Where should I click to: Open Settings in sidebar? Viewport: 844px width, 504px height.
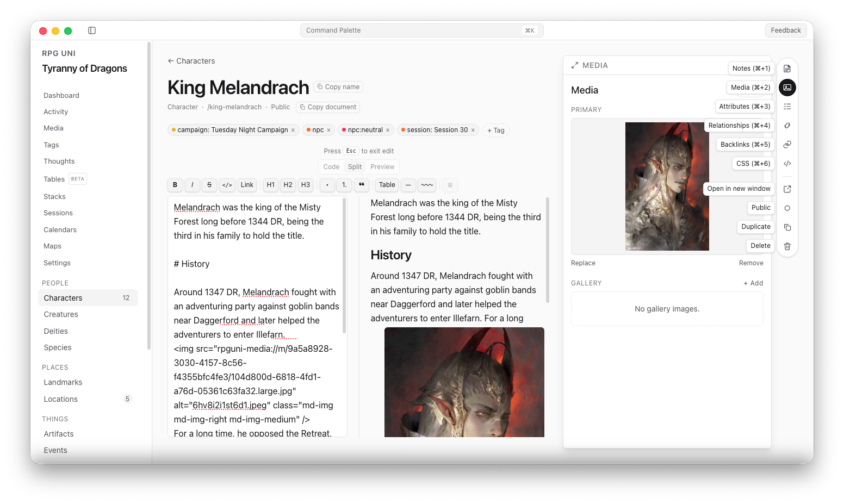point(57,263)
